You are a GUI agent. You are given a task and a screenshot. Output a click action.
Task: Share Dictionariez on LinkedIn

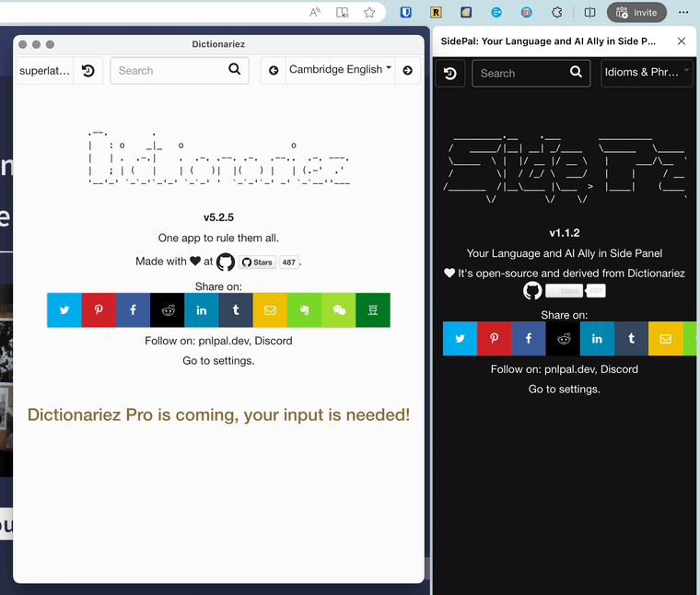click(202, 310)
